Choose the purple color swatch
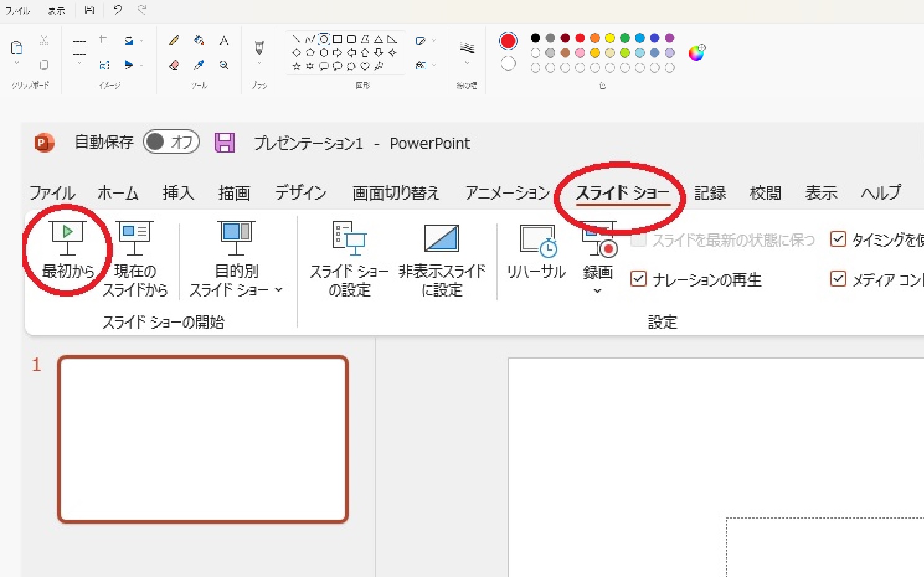Viewport: 924px width, 577px height. point(670,38)
